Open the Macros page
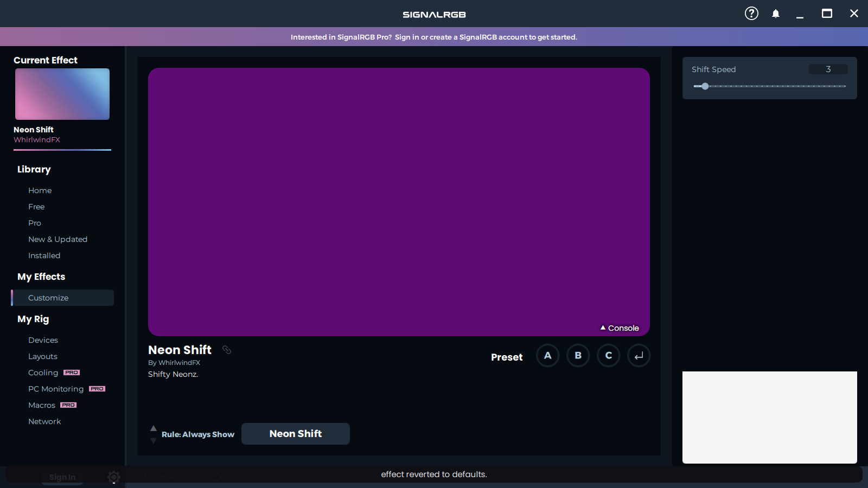Image resolution: width=868 pixels, height=488 pixels. [42, 405]
